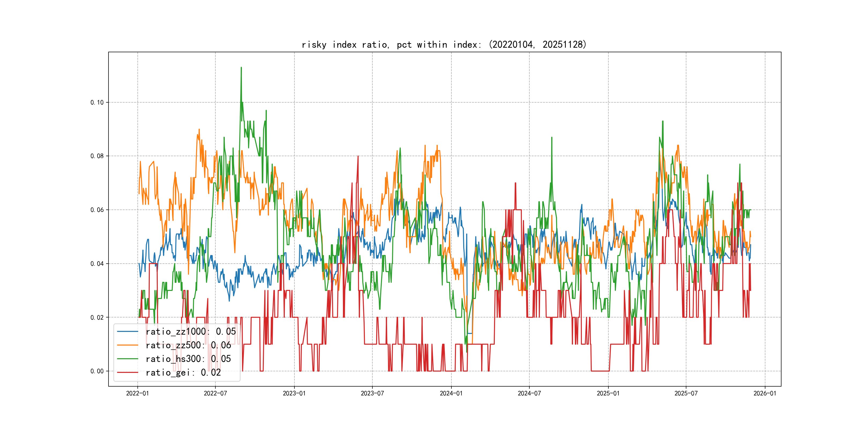The width and height of the screenshot is (868, 434).
Task: Click the orange ratio_zz500 legend line
Action: 127,345
